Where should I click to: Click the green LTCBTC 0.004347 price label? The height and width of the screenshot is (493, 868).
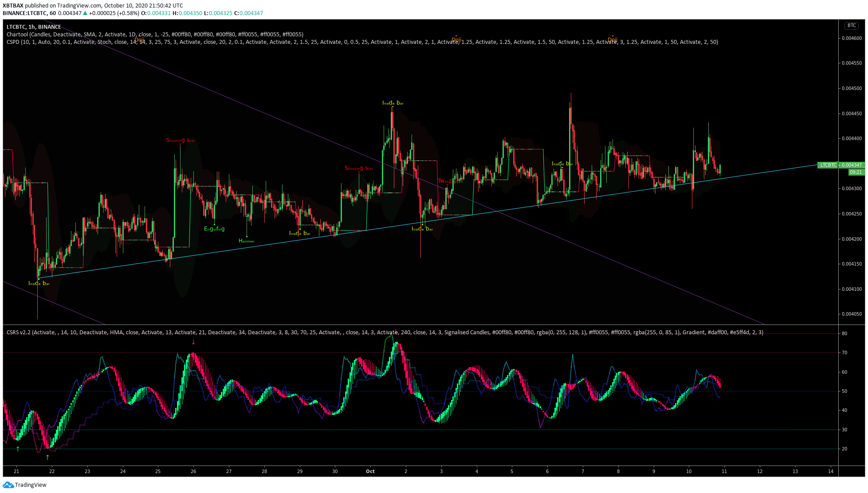(841, 165)
